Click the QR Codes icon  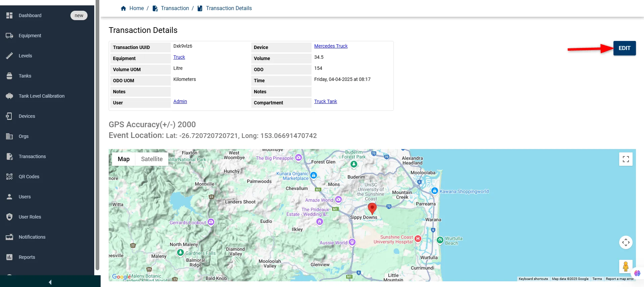coord(9,177)
